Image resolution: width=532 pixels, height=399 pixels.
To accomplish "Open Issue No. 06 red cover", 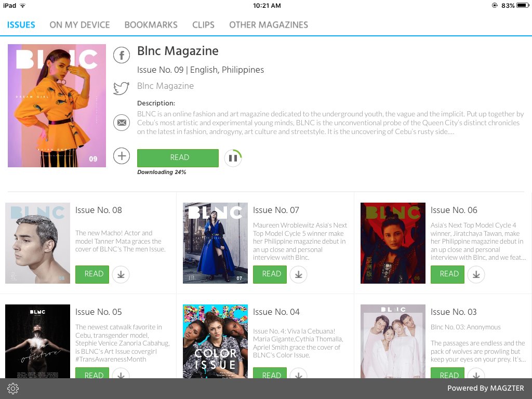I will (x=393, y=243).
